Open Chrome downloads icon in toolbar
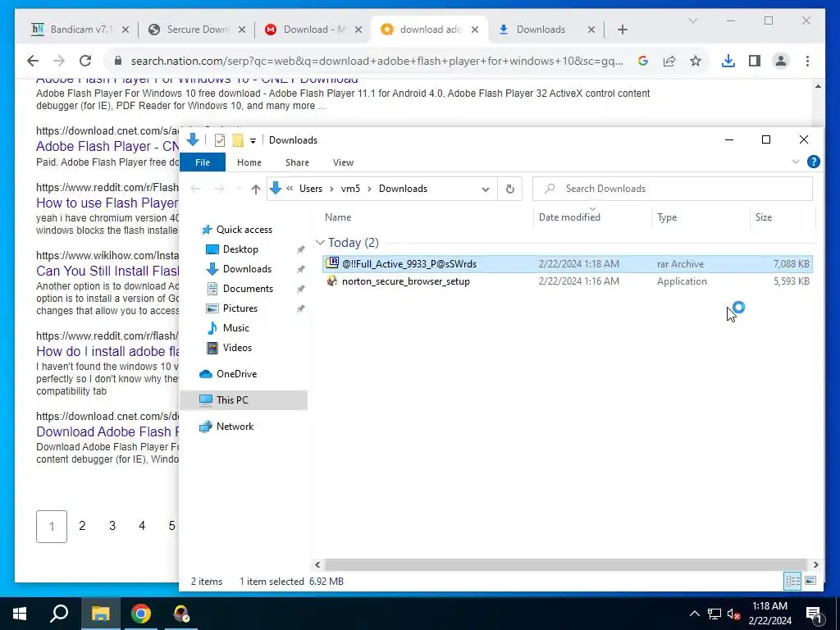Screen dimensions: 840x630 point(728,61)
